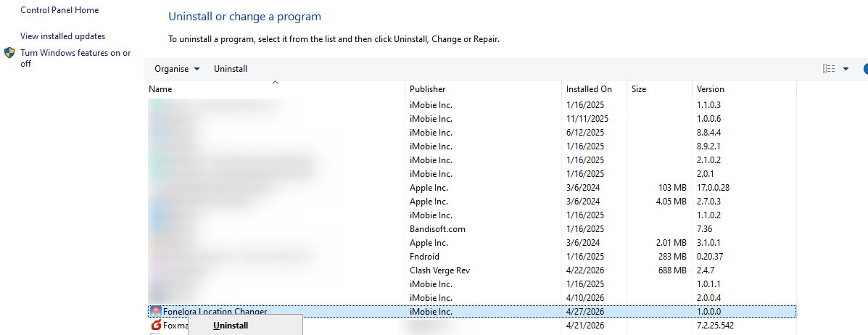Open the Organise dropdown menu
The height and width of the screenshot is (335, 868).
pyautogui.click(x=177, y=69)
